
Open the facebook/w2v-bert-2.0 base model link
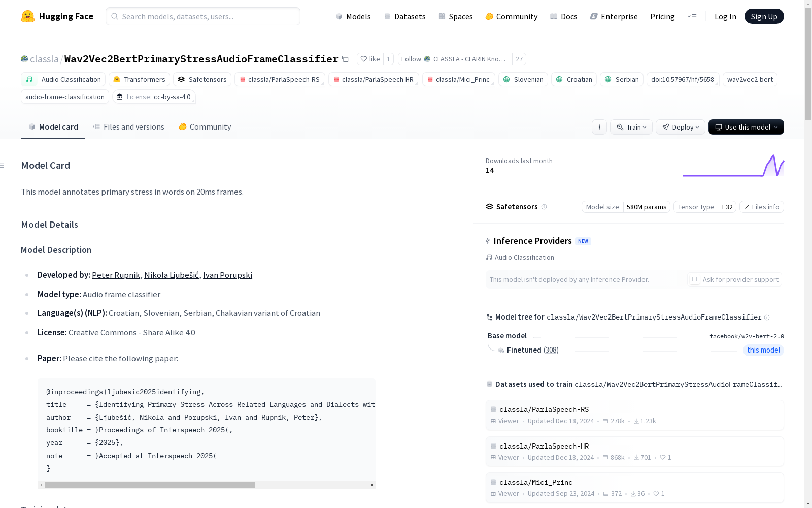747,336
